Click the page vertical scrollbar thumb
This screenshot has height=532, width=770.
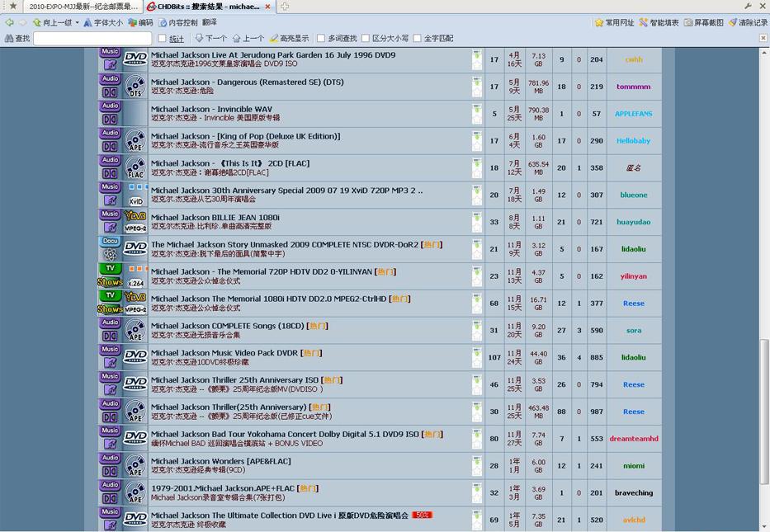pos(764,411)
